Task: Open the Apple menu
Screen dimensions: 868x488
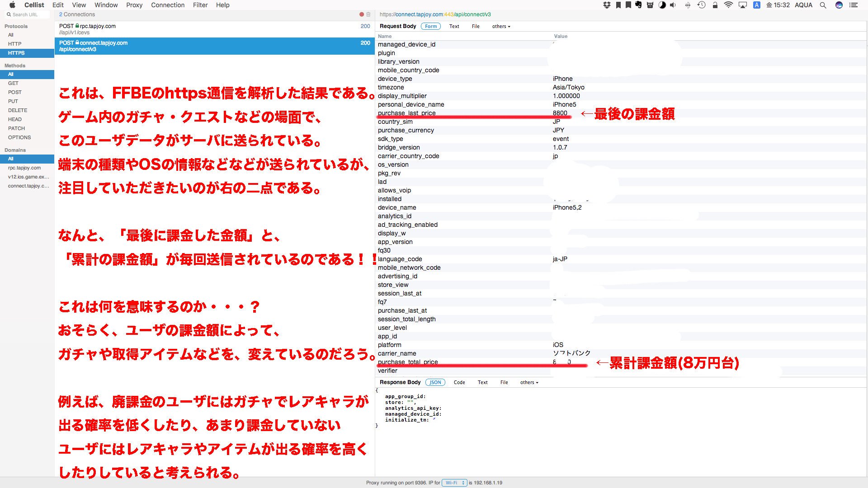Action: pos(13,5)
